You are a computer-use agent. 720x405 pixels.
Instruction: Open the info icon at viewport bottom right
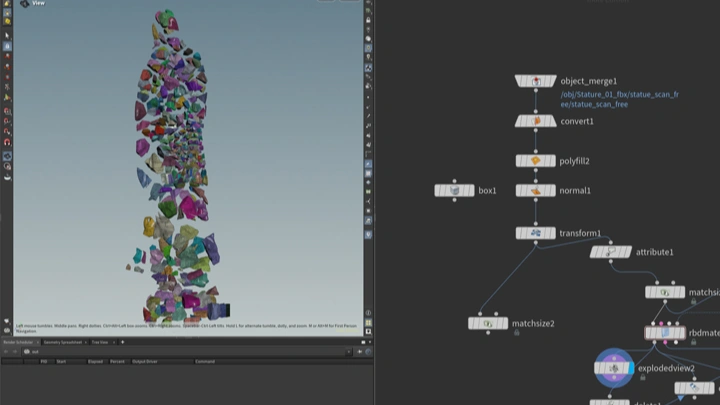pos(368,313)
